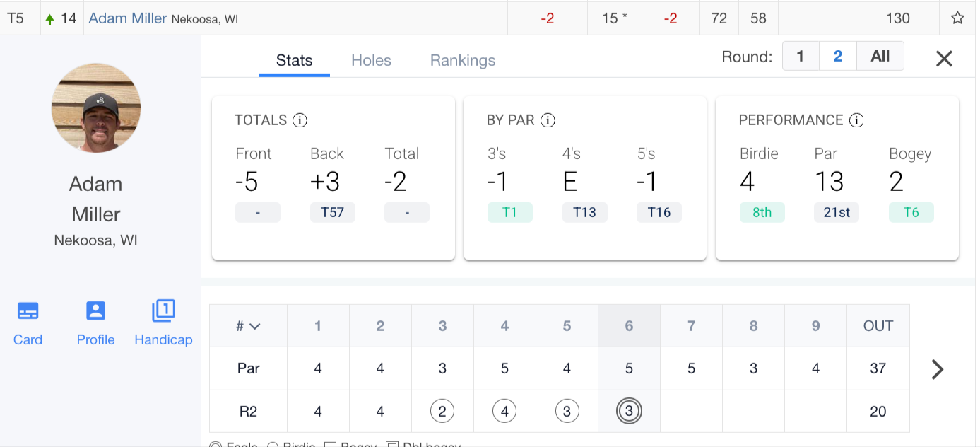The image size is (980, 447).
Task: Select Round 2 toggle
Action: tap(838, 57)
